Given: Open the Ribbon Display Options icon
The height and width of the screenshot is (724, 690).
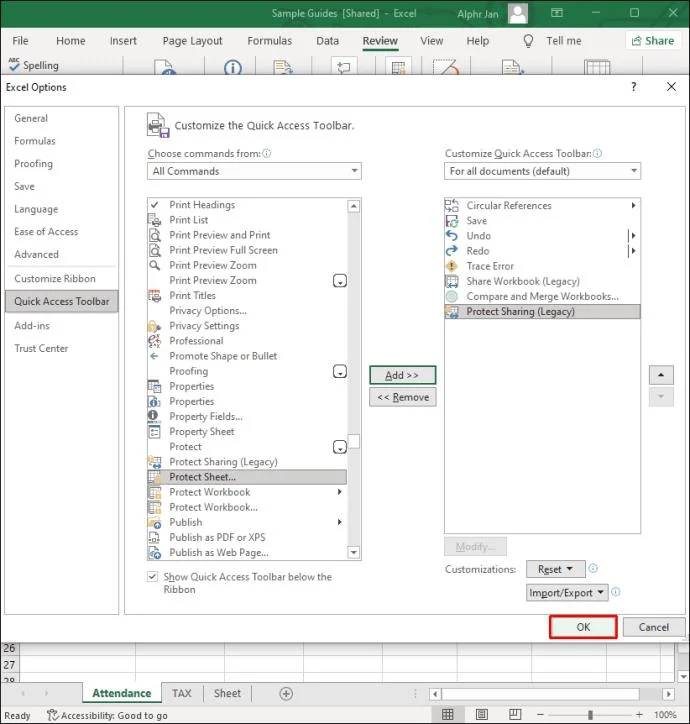Looking at the screenshot, I should [x=557, y=13].
